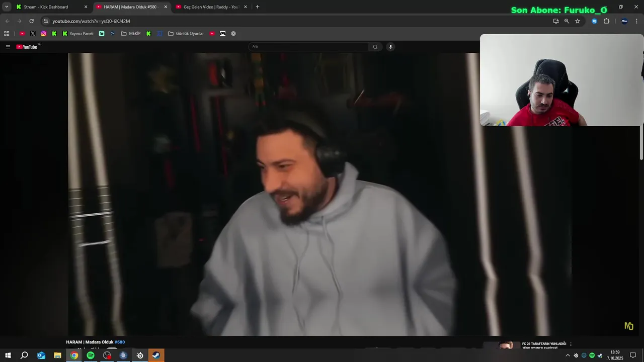Viewport: 644px width, 362px height.
Task: Open the teal square icon bookmark
Action: coord(102,34)
